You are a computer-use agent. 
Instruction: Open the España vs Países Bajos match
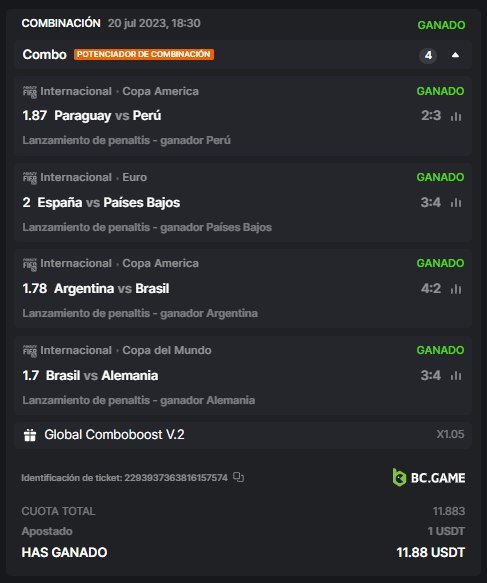109,203
